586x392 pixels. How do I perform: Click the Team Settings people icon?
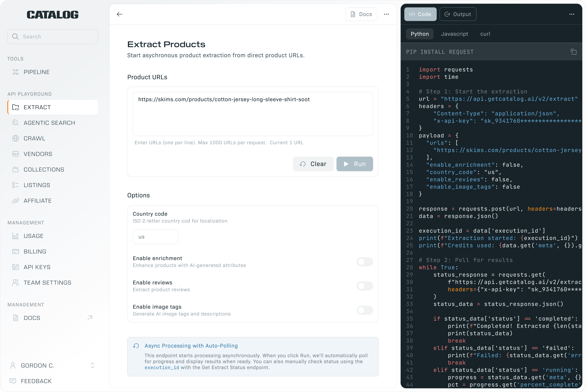point(16,283)
